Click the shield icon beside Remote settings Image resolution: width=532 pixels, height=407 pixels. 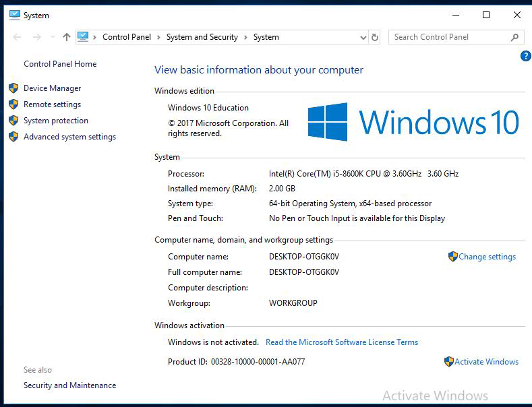(x=13, y=104)
